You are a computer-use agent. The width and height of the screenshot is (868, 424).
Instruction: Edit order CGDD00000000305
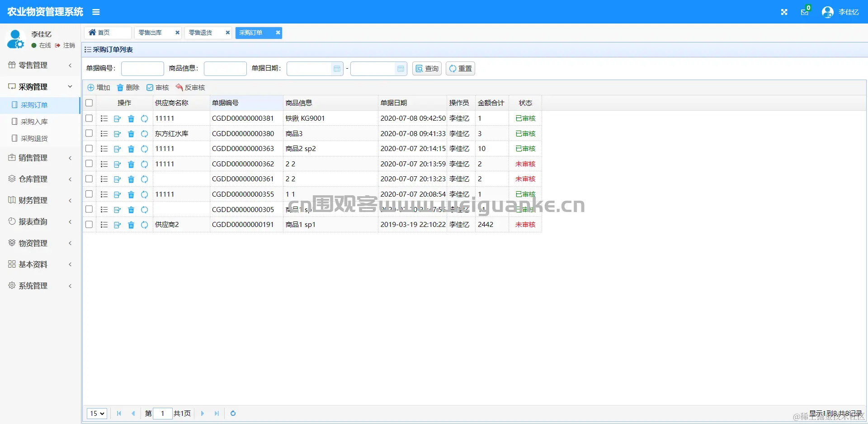117,210
